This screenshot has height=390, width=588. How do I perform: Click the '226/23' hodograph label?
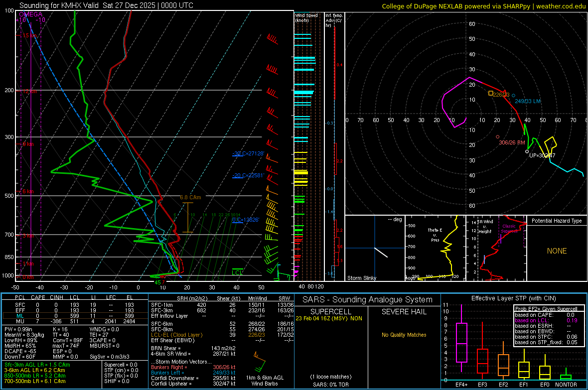(x=501, y=95)
